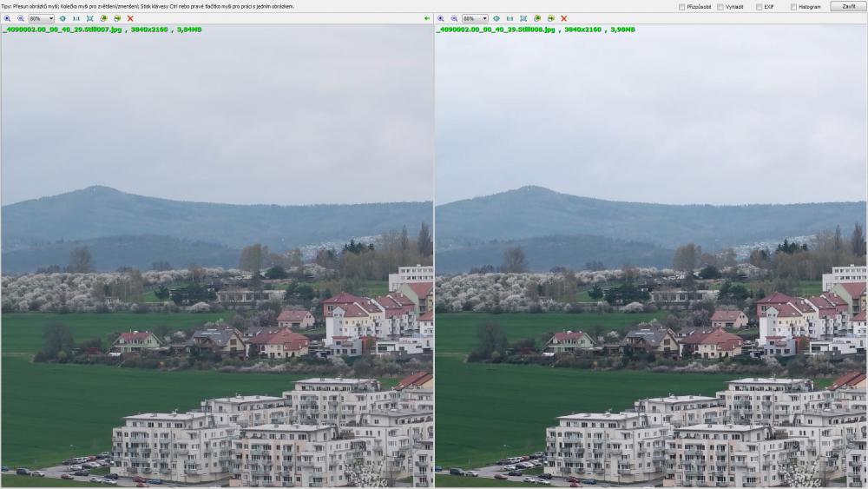Image resolution: width=868 pixels, height=489 pixels.
Task: Zoom out on the left image pane
Action: [x=20, y=18]
